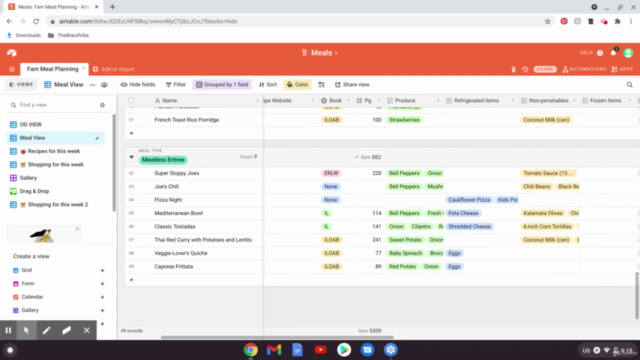Open Grouped by 1 field settings
This screenshot has width=640, height=360.
pos(222,84)
